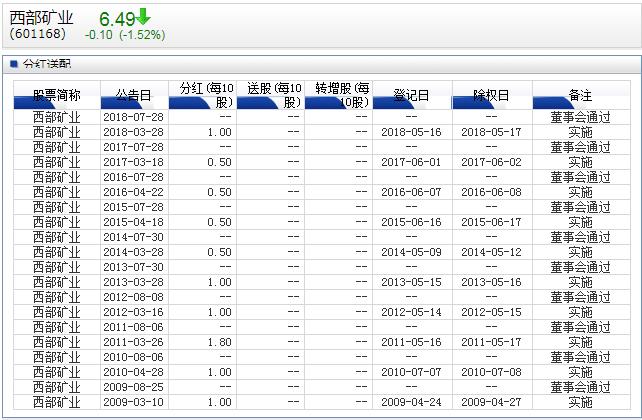Click ex-rights date 2013-05-16
This screenshot has width=642, height=420.
[491, 282]
